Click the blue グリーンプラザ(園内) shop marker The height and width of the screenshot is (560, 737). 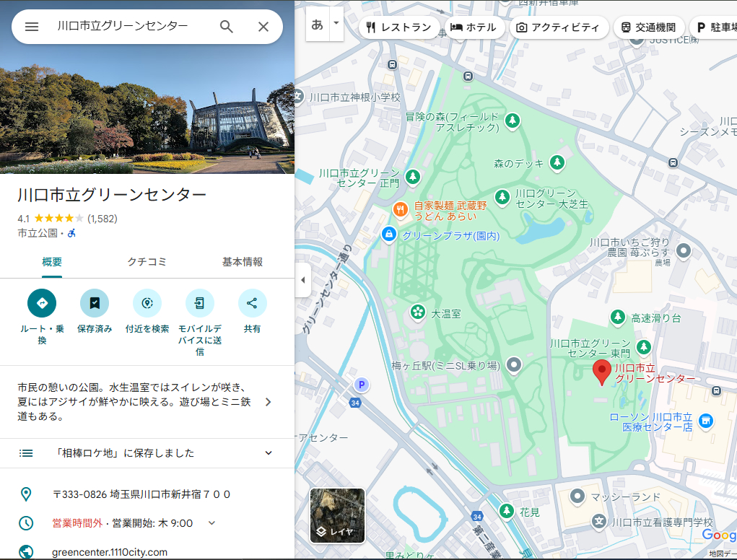click(388, 234)
